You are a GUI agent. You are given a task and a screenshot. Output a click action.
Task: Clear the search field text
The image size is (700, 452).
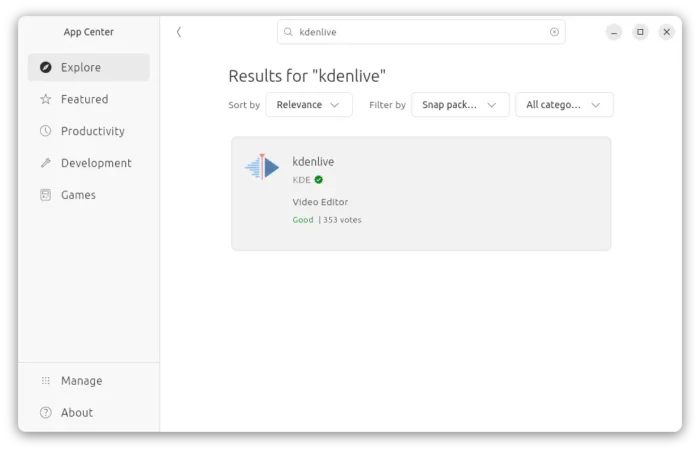554,32
